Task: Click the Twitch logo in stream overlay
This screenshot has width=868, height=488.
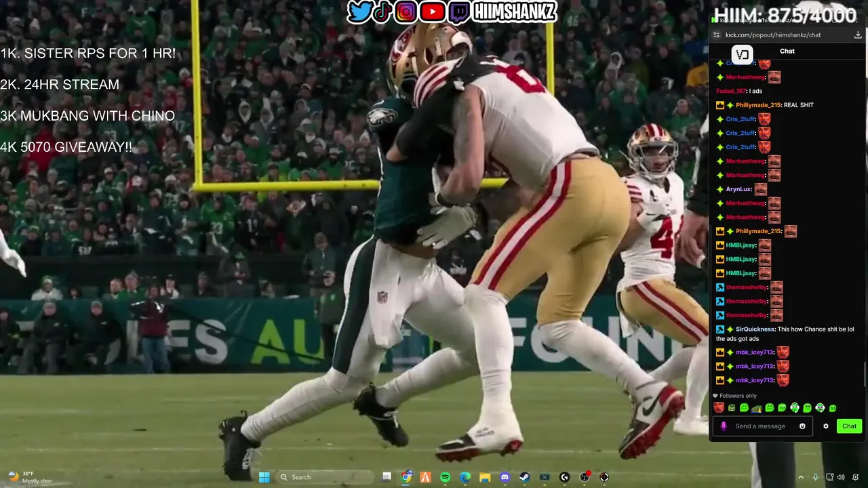Action: pos(458,12)
